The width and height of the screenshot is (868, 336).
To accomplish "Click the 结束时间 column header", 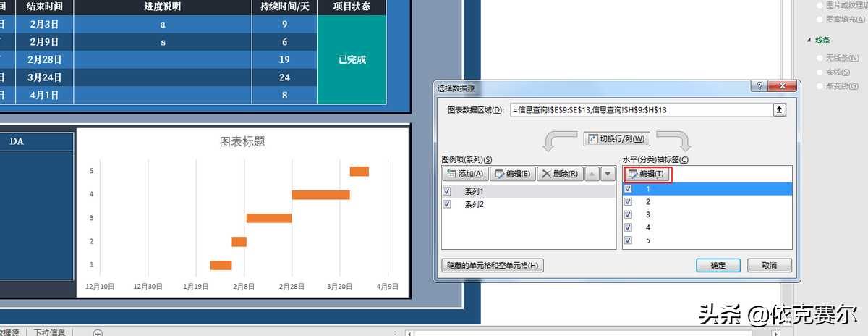I will point(45,7).
